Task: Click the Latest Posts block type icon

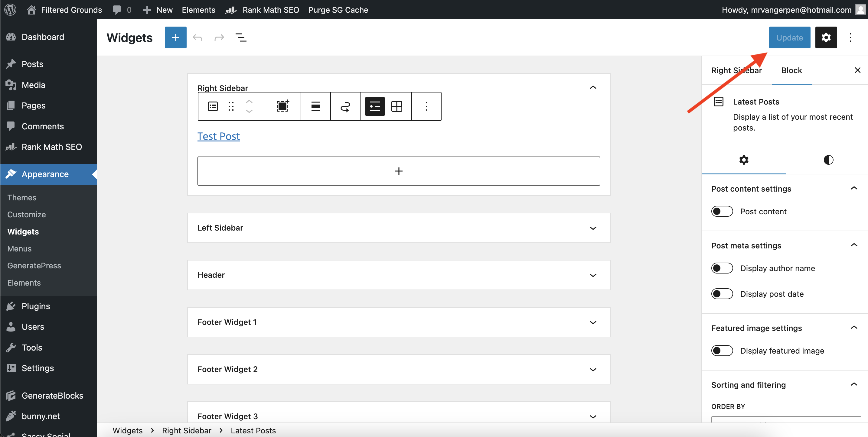Action: point(213,106)
